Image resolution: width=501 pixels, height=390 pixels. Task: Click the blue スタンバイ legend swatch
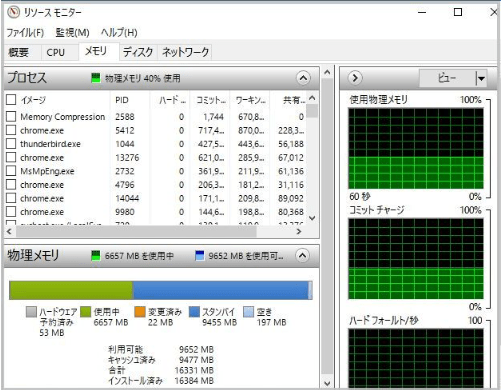pyautogui.click(x=194, y=312)
